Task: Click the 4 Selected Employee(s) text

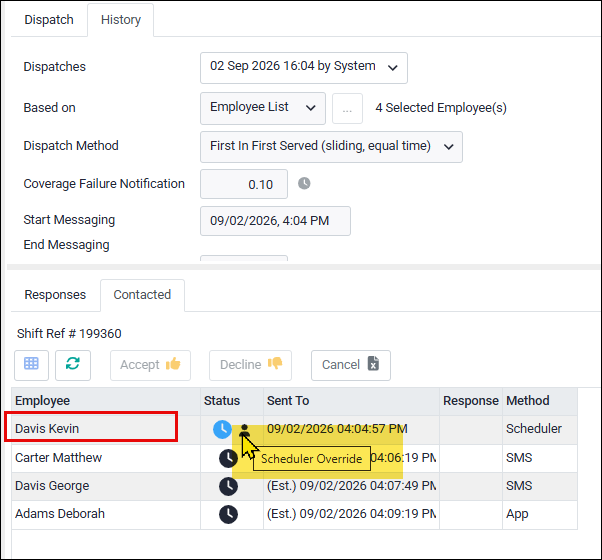Action: click(x=441, y=108)
